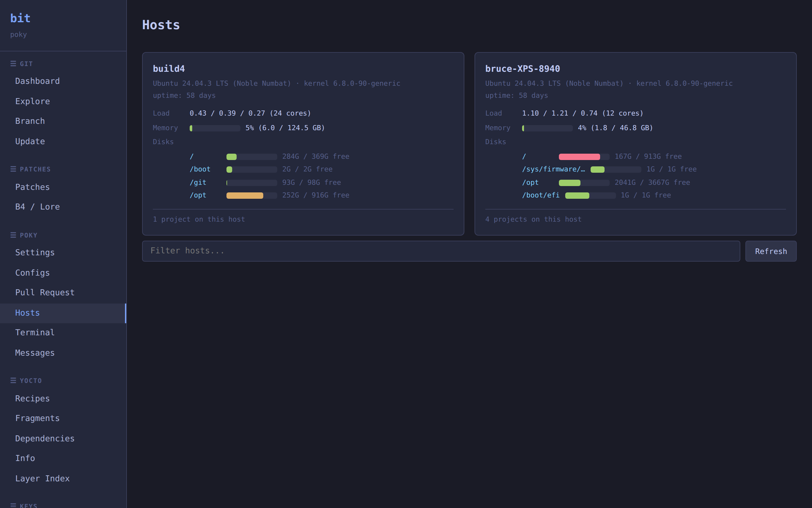Go to Explore in sidebar

point(63,101)
